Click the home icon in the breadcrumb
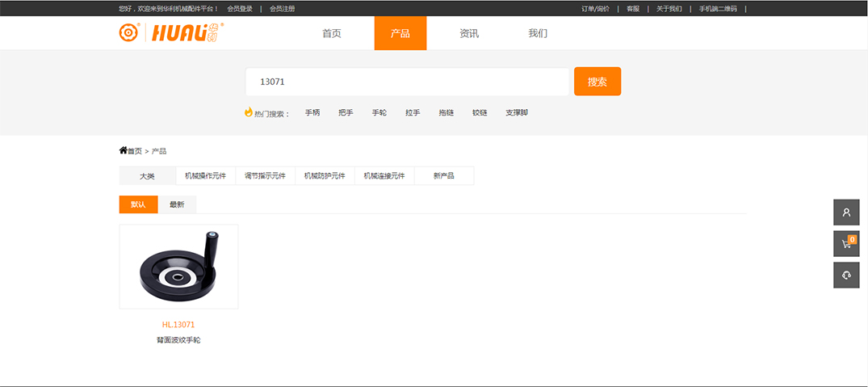 124,150
